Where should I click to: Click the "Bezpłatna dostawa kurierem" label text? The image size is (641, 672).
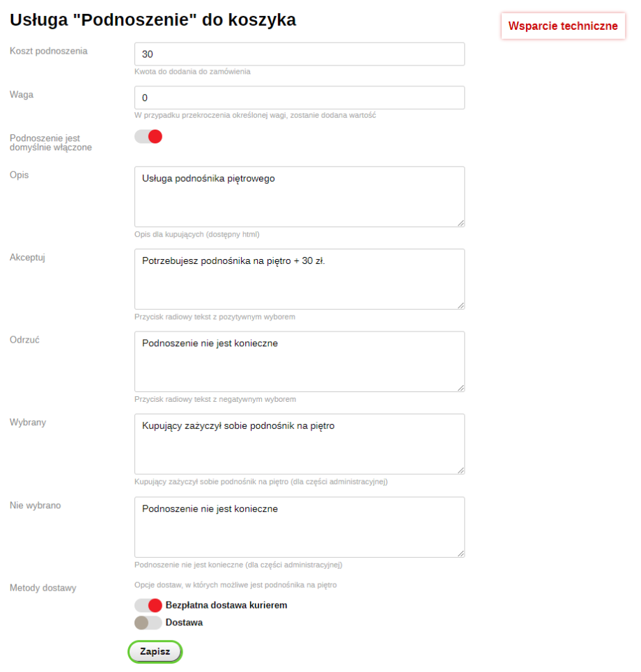click(x=226, y=605)
